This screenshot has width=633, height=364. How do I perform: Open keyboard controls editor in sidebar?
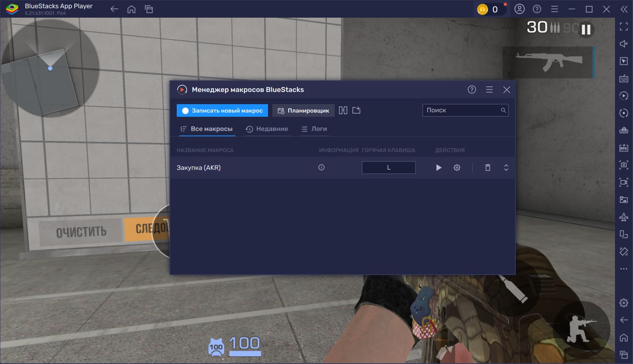[x=624, y=78]
